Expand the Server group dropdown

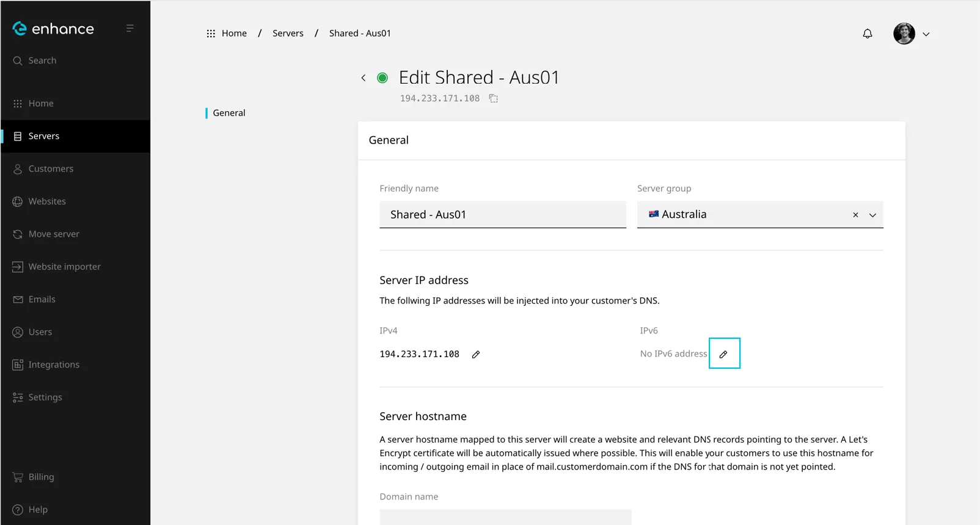(x=872, y=215)
